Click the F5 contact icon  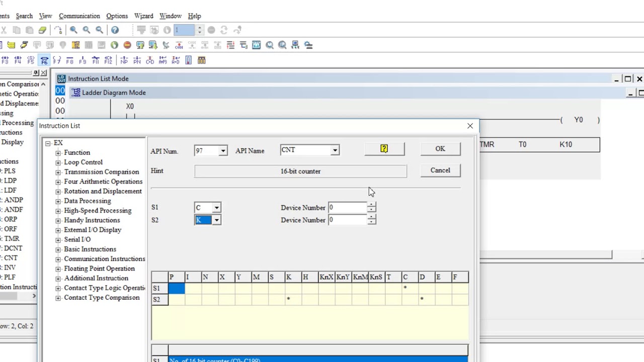(31, 60)
